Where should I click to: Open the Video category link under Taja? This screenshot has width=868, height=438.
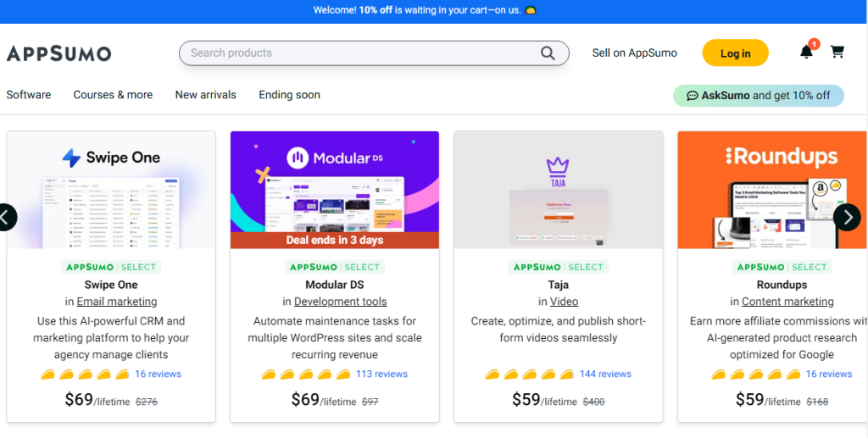(x=564, y=302)
